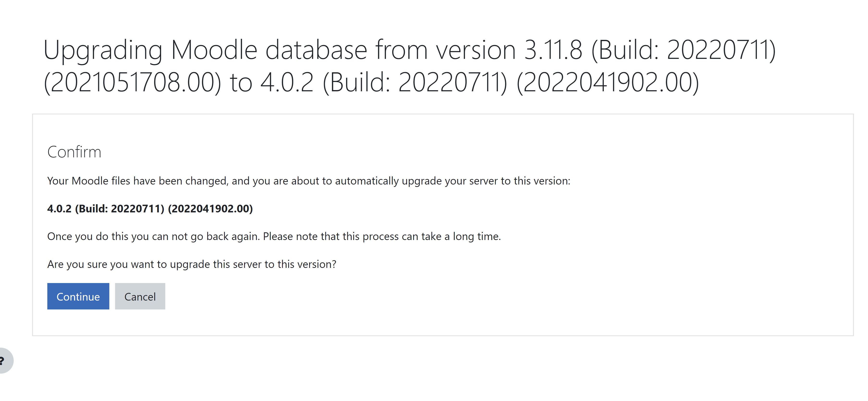Click the 'Are you sure' question text
The height and width of the screenshot is (401, 868).
(192, 264)
